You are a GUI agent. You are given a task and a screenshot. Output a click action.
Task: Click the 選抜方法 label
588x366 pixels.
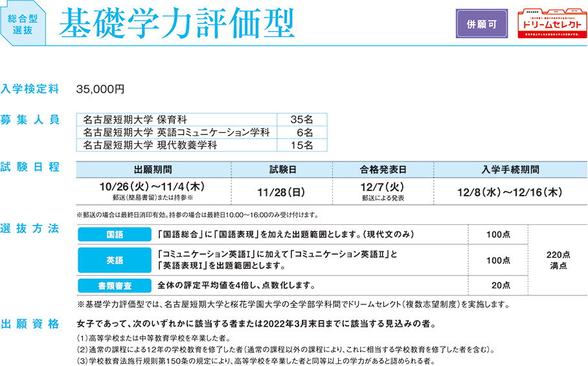(30, 229)
